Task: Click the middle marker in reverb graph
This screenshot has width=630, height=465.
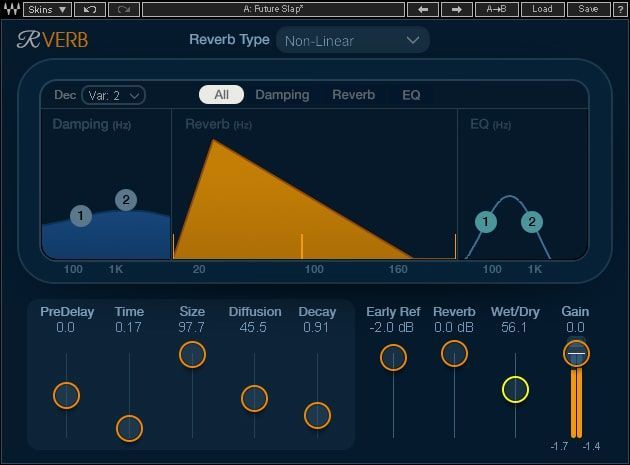Action: (x=302, y=246)
